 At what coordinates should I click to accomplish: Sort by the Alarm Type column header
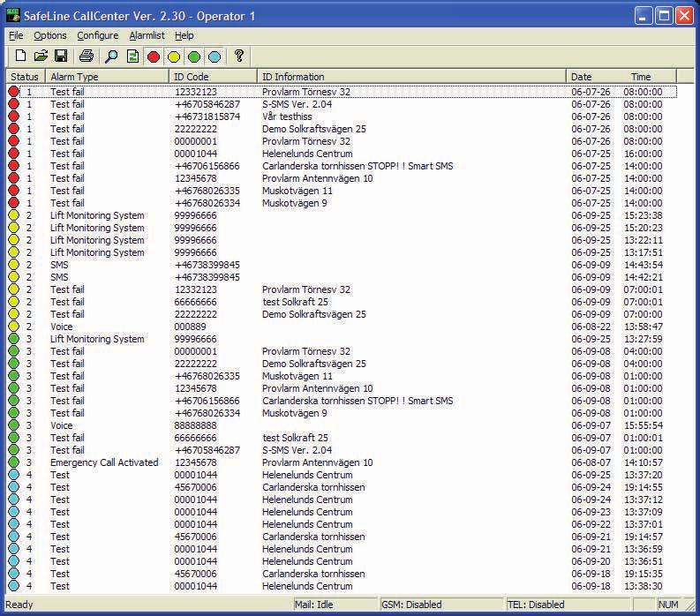pyautogui.click(x=107, y=77)
